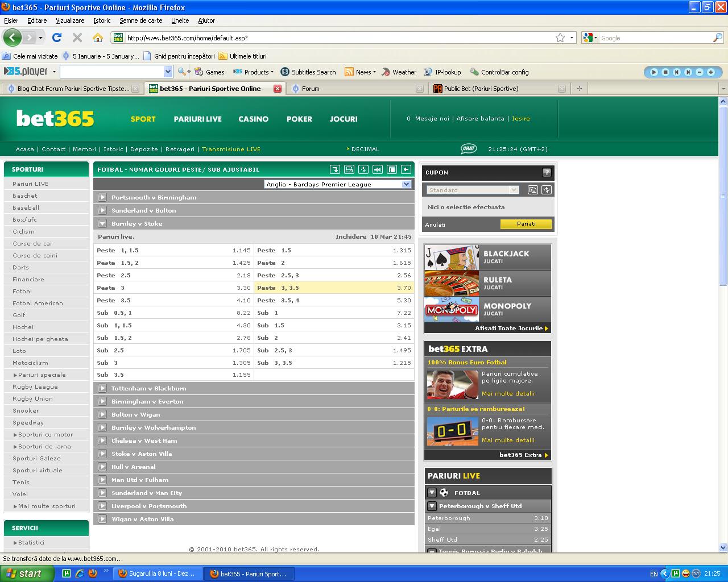Select odds Sub 2.5 at 1.705
This screenshot has width=728, height=582.
[173, 350]
